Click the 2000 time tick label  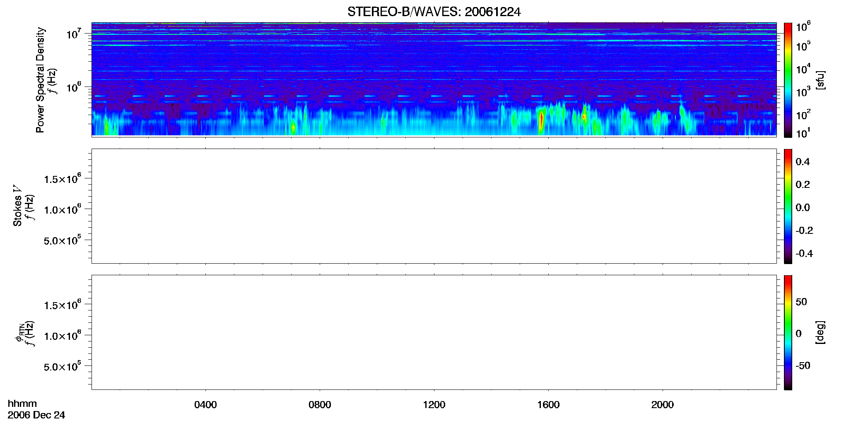tap(663, 405)
